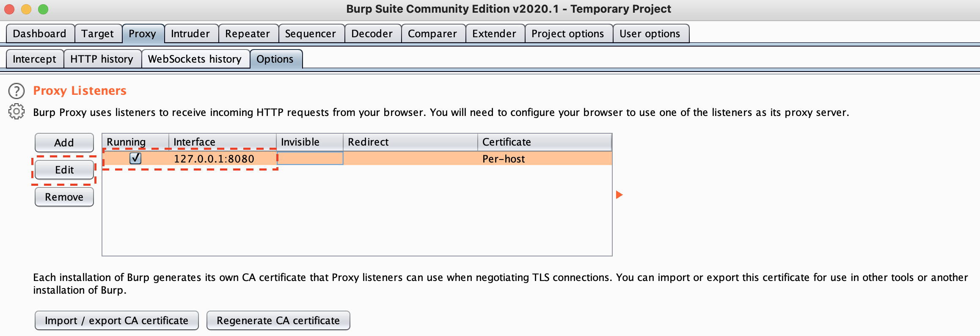Expand the orange arrow beside the listeners table
The height and width of the screenshot is (336, 980).
pos(619,195)
